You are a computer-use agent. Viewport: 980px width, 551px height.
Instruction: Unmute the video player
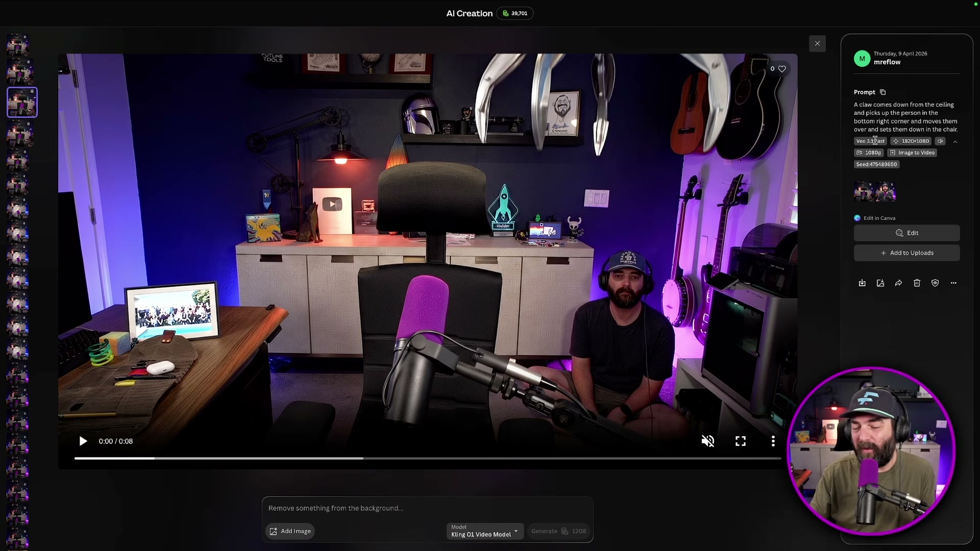pyautogui.click(x=708, y=441)
